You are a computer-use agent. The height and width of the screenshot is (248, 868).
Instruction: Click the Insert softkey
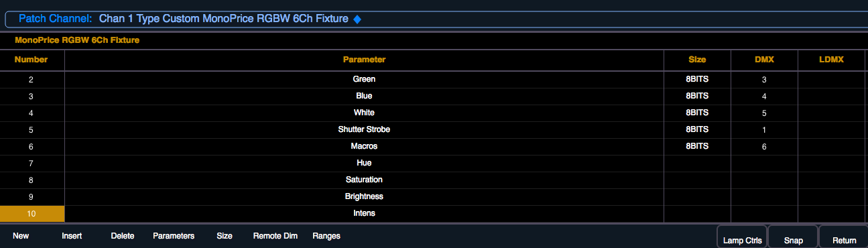pyautogui.click(x=72, y=236)
